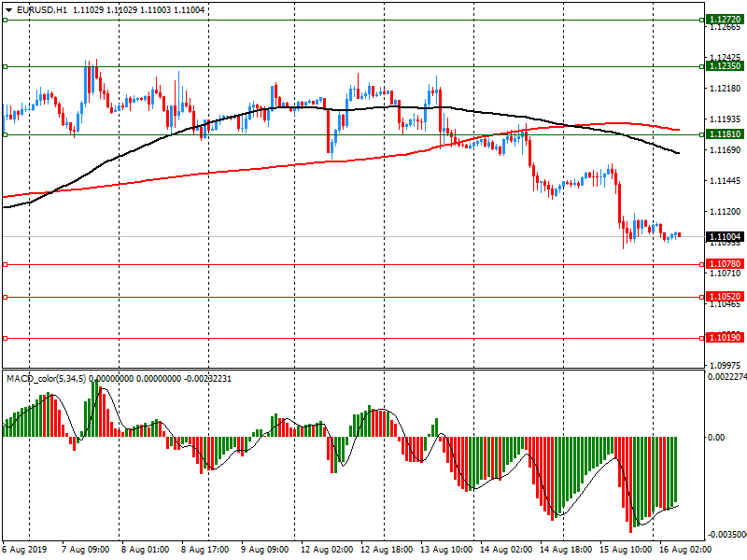Select the 1.10190 red level label
747x560 pixels.
pos(725,338)
